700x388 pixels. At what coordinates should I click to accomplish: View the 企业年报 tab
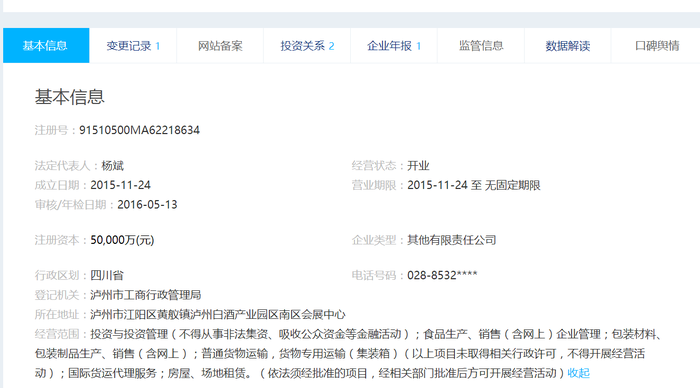[x=394, y=46]
